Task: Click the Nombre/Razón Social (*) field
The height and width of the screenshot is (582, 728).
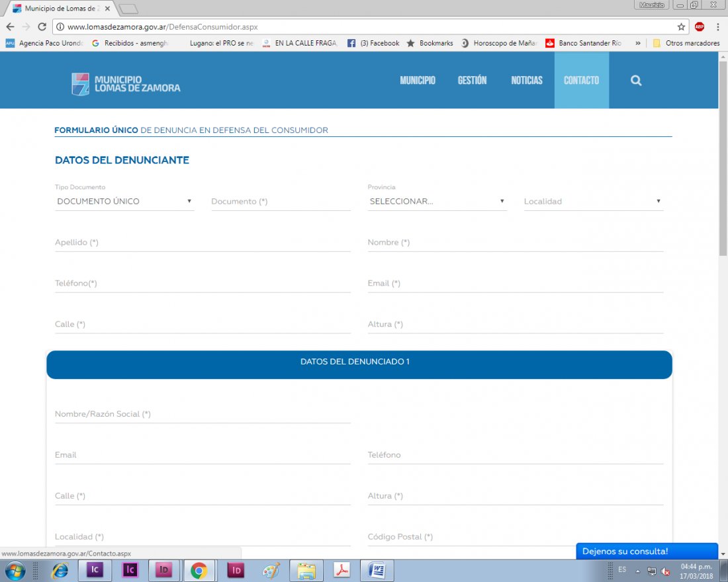Action: click(203, 414)
